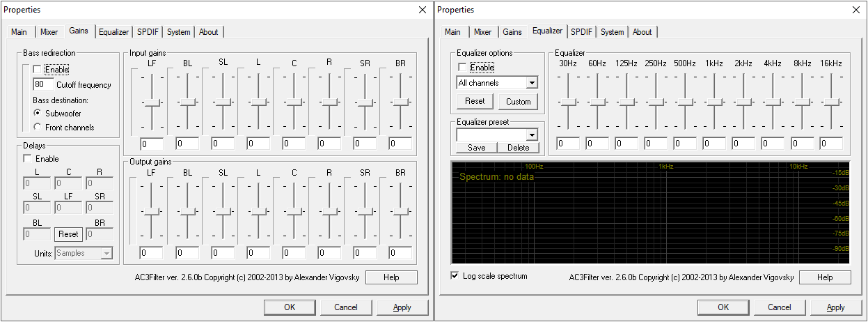Toggle Log scale spectrum checkbox
Image resolution: width=868 pixels, height=322 pixels.
pos(455,276)
